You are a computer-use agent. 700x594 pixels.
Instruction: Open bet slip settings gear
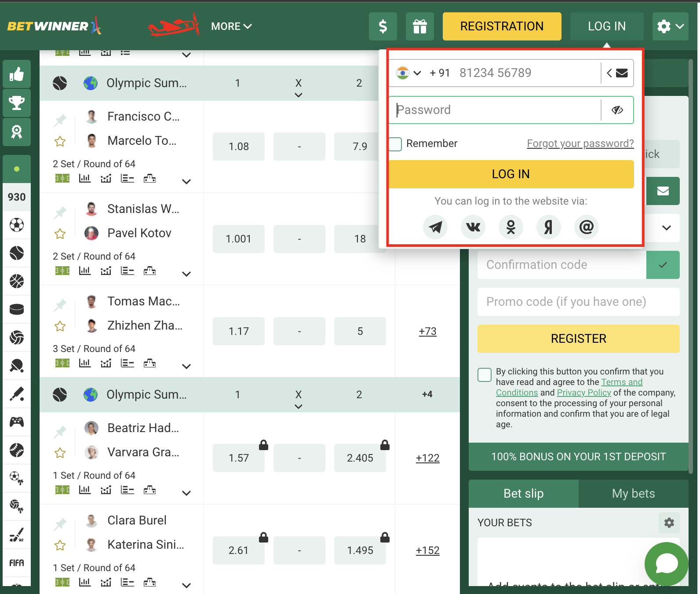(x=669, y=523)
